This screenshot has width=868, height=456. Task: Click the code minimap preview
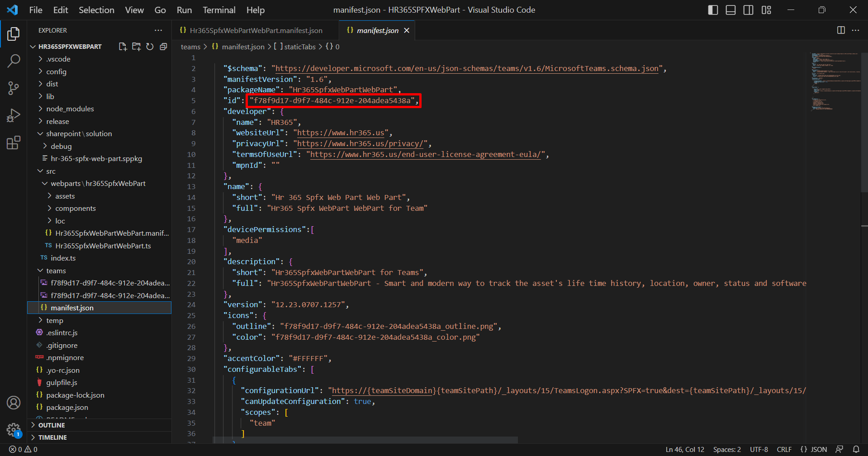click(835, 81)
